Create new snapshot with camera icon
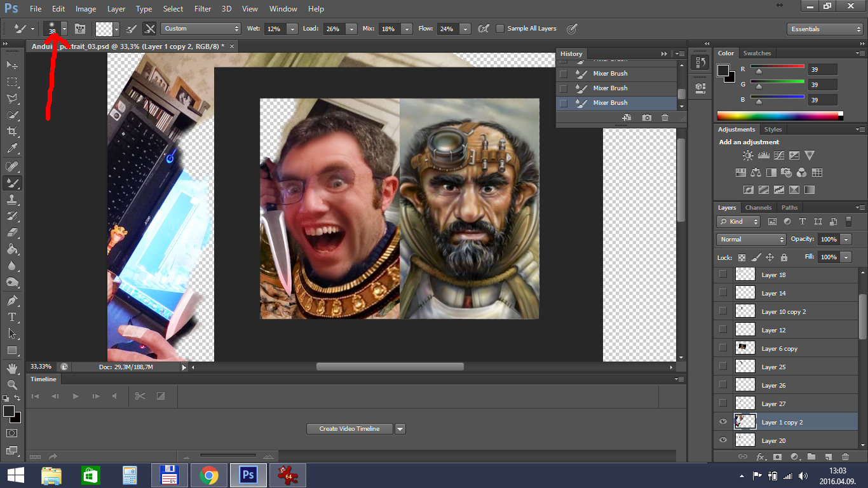The image size is (868, 488). pos(646,118)
